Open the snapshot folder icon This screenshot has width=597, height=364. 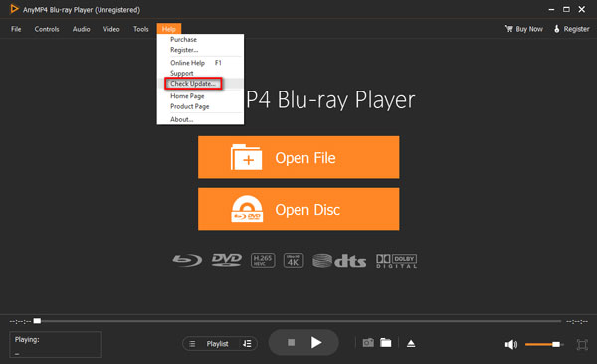[x=386, y=343]
